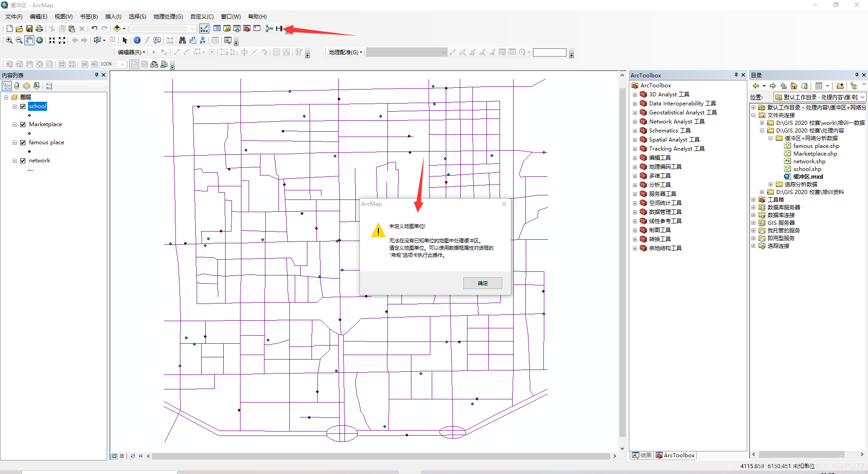This screenshot has height=474, width=868.
Task: Switch to the 结果 tab
Action: coord(642,455)
